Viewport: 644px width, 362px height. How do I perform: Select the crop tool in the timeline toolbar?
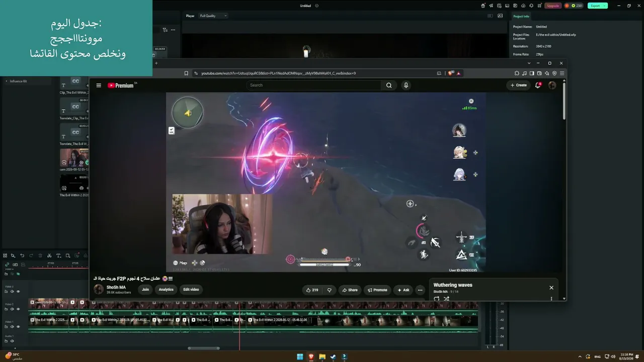tap(68, 256)
